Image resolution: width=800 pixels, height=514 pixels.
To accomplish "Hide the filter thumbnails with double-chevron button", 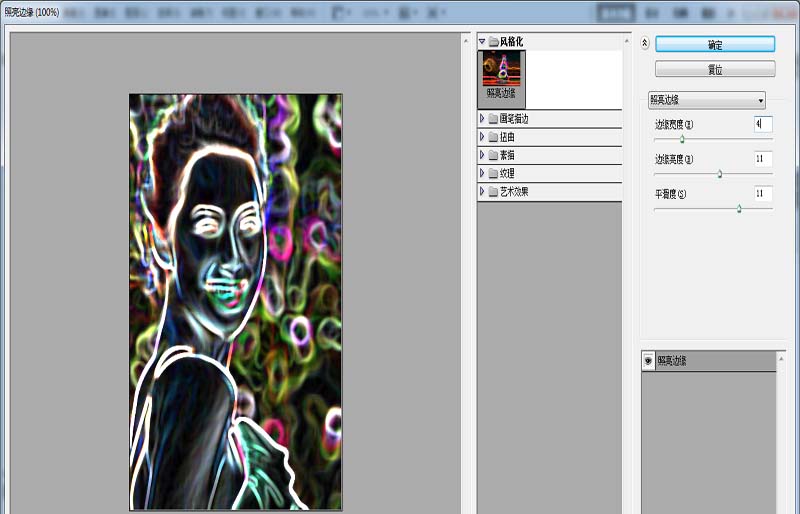I will click(x=644, y=43).
